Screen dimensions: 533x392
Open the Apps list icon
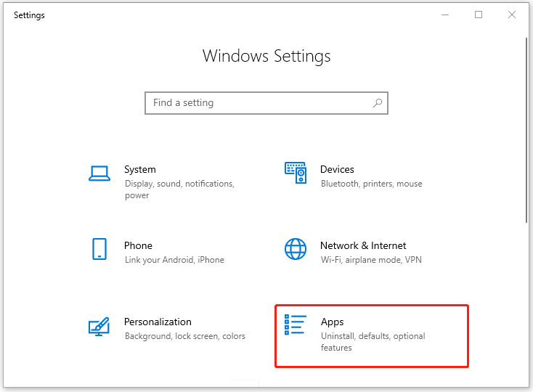point(295,324)
